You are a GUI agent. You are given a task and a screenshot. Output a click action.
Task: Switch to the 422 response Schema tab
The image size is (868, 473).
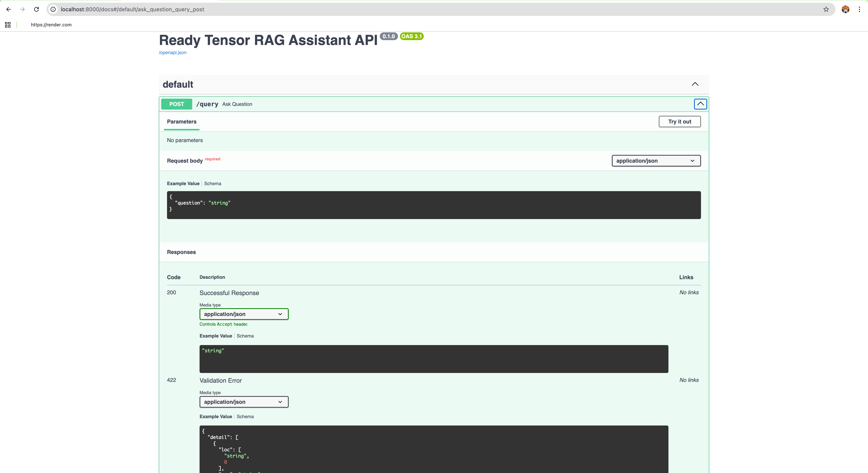coord(245,417)
